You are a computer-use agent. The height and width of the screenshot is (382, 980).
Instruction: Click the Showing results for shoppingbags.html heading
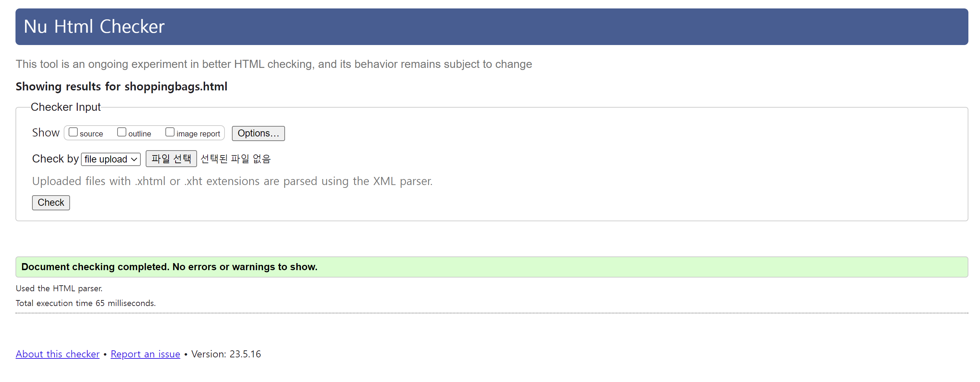(121, 86)
